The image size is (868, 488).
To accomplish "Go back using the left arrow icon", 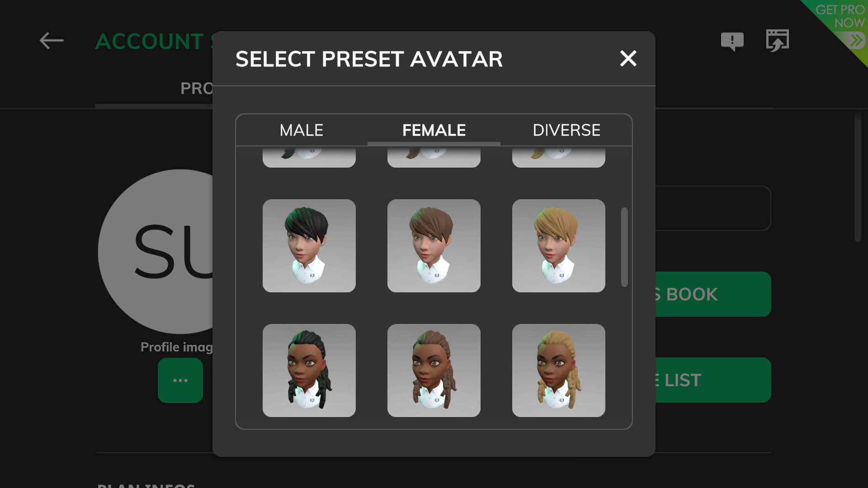I will click(x=52, y=41).
